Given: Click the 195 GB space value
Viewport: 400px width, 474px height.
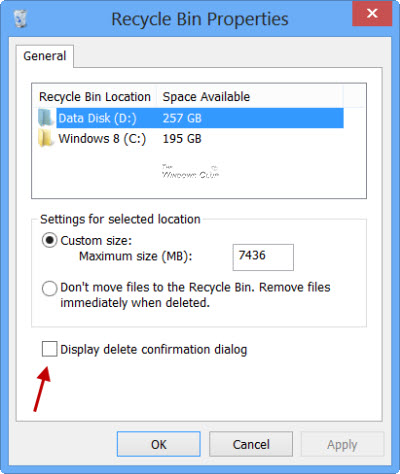Looking at the screenshot, I should coord(182,138).
